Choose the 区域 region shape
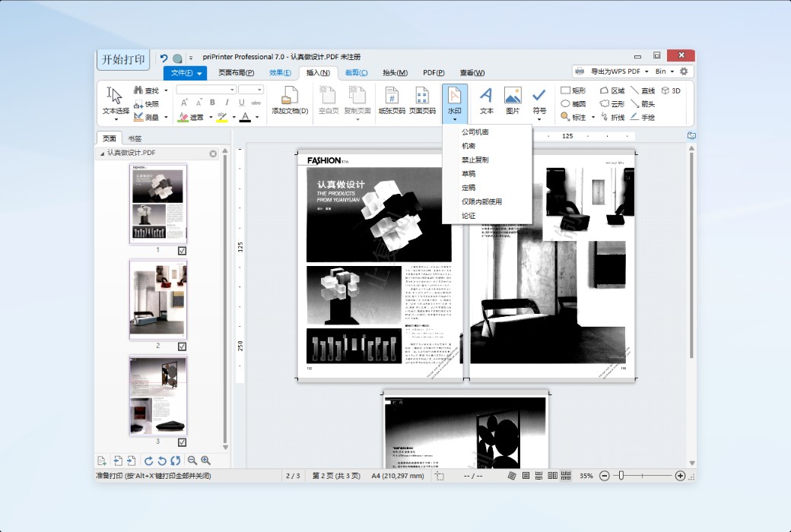 pos(612,90)
